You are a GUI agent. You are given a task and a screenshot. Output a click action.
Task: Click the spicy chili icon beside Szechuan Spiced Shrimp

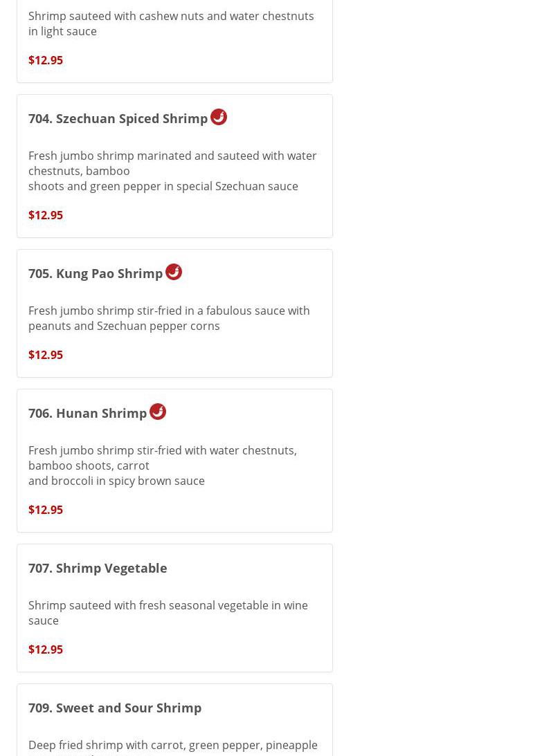tap(219, 117)
